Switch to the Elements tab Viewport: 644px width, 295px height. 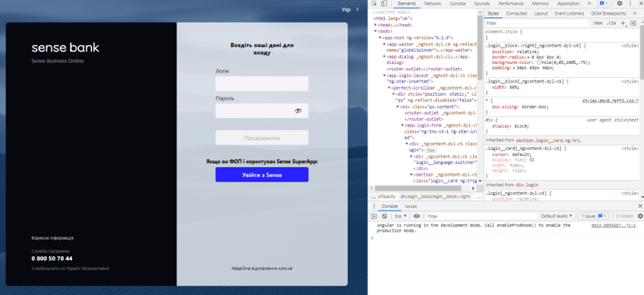point(407,3)
